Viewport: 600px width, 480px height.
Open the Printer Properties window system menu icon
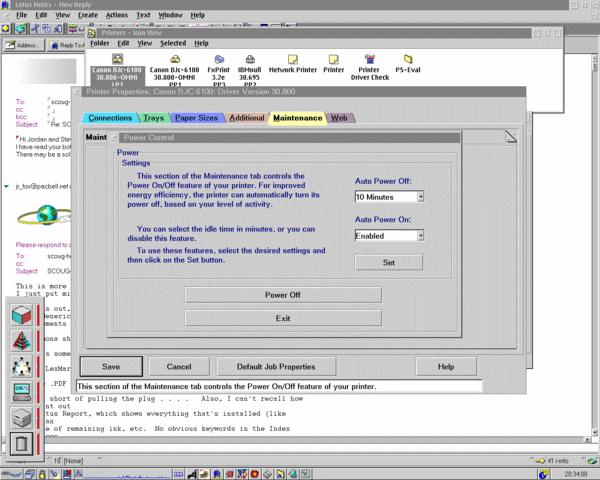click(77, 92)
